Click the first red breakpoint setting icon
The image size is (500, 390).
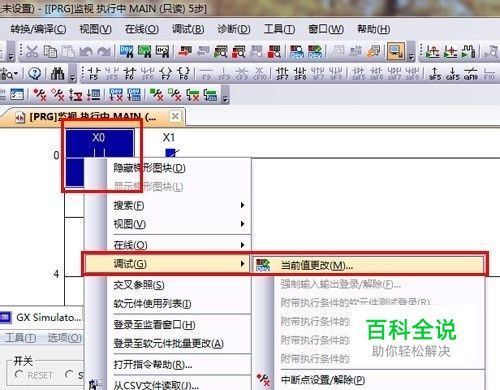[x=40, y=95]
